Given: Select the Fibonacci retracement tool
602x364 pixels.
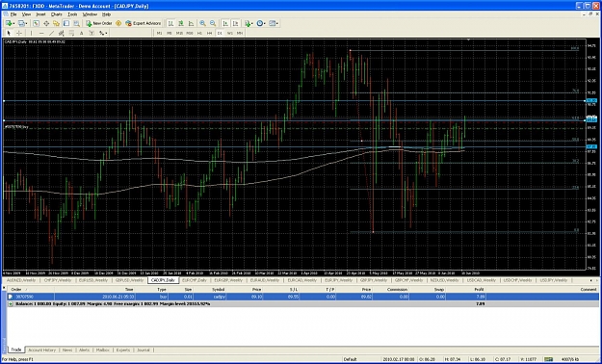Looking at the screenshot, I should (x=71, y=33).
